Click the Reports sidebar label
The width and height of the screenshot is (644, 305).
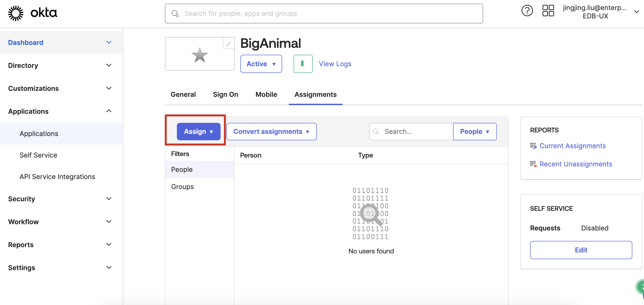tap(21, 245)
